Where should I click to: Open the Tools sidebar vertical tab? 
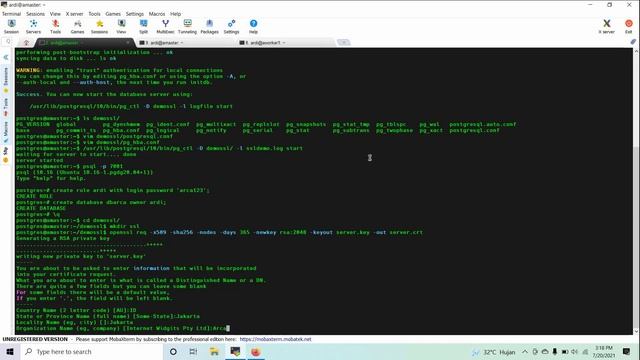click(x=6, y=106)
